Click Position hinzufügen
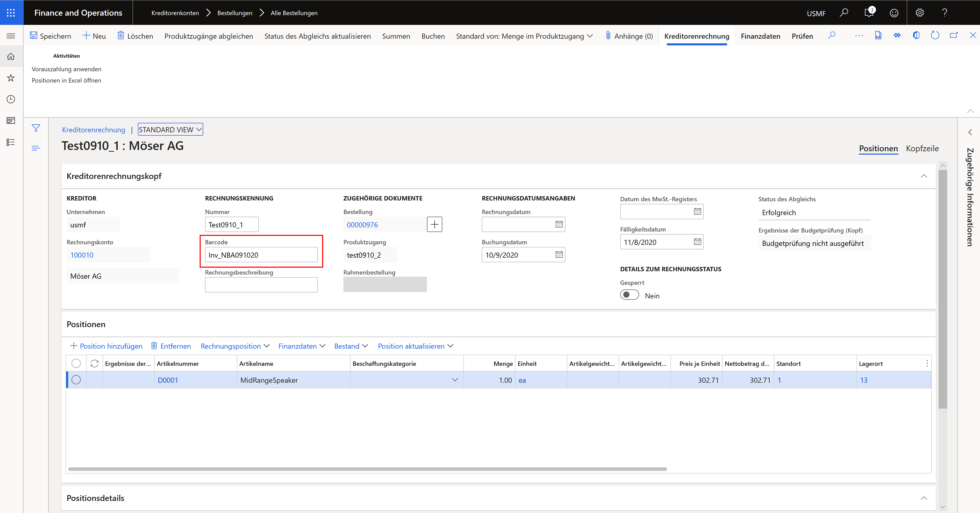The image size is (980, 513). click(x=106, y=346)
